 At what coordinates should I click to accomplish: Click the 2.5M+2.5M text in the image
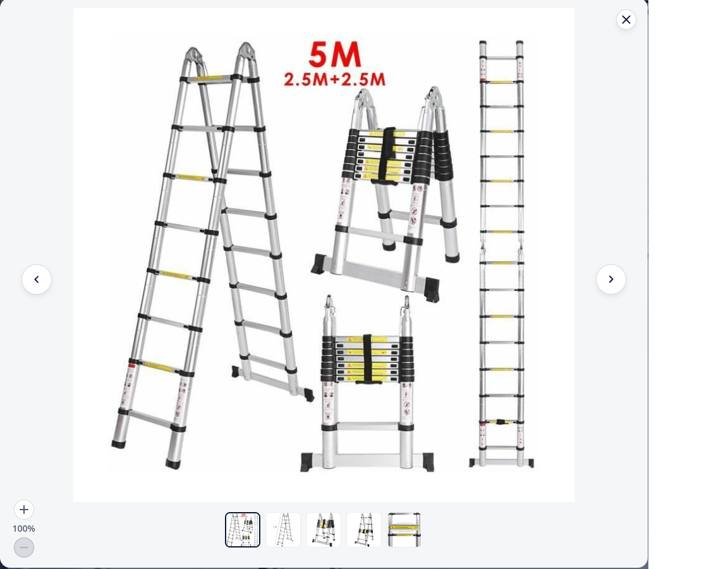pyautogui.click(x=334, y=80)
